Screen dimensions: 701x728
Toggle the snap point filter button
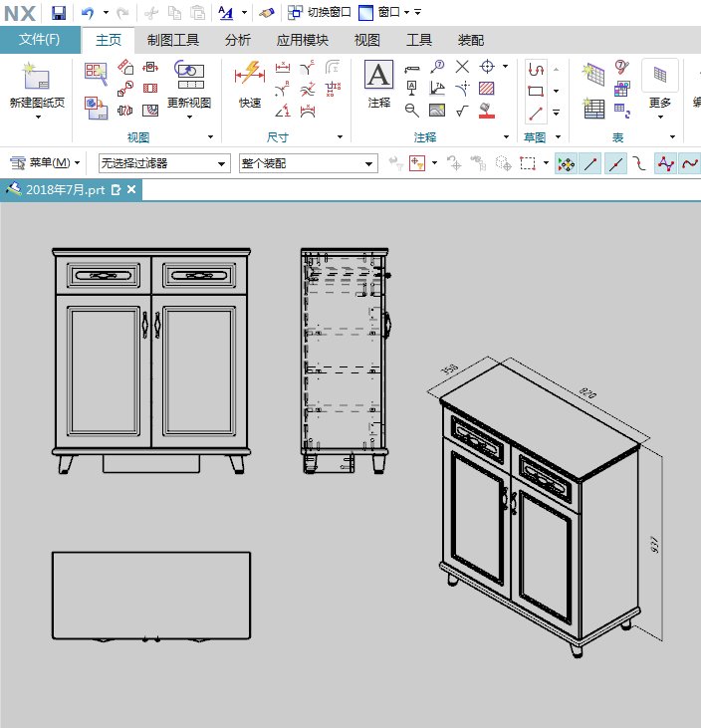click(566, 163)
